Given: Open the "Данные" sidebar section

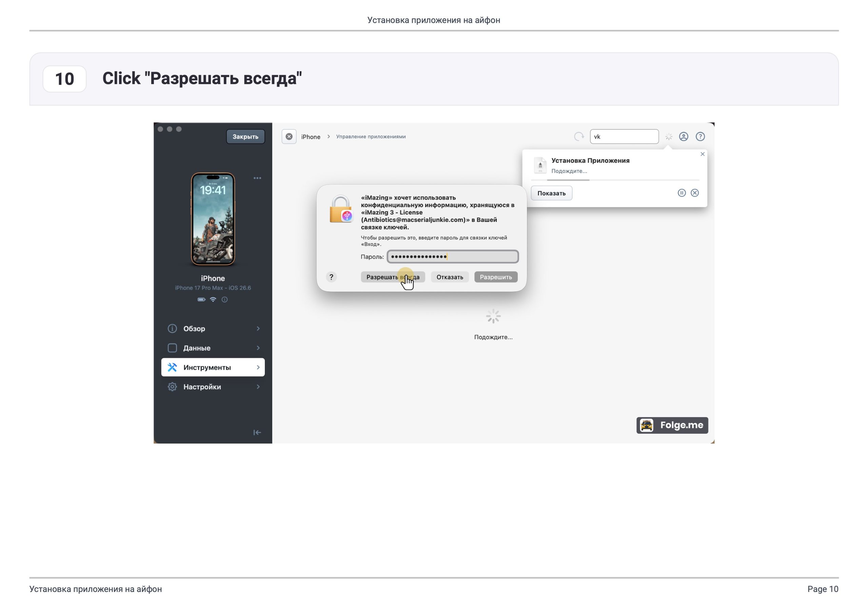Looking at the screenshot, I should [213, 348].
